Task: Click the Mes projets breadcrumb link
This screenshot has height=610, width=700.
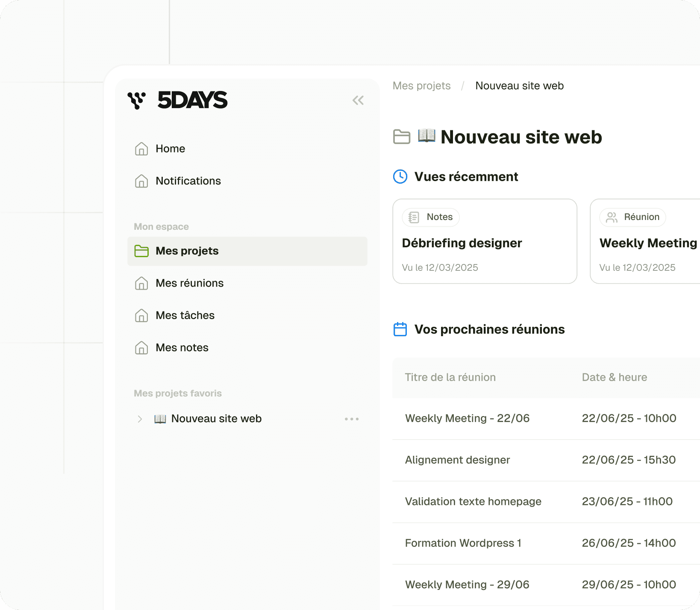Action: (x=421, y=85)
